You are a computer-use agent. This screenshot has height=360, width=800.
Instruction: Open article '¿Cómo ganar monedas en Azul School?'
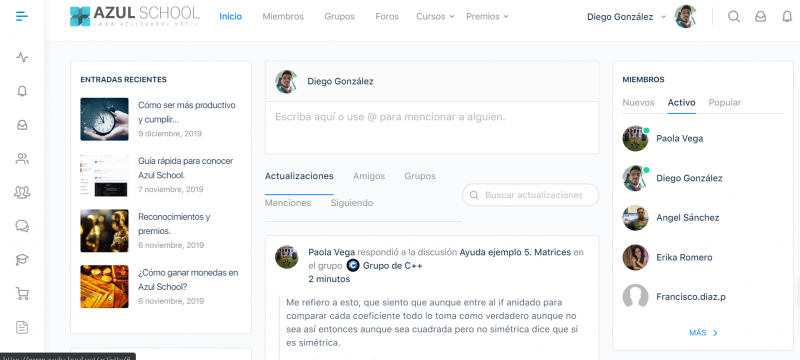(188, 279)
